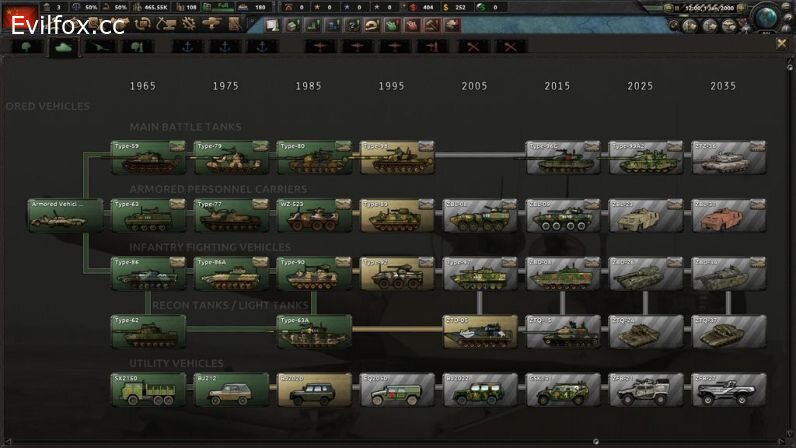The height and width of the screenshot is (448, 796).
Task: Close the research tree panel
Action: pos(782,44)
